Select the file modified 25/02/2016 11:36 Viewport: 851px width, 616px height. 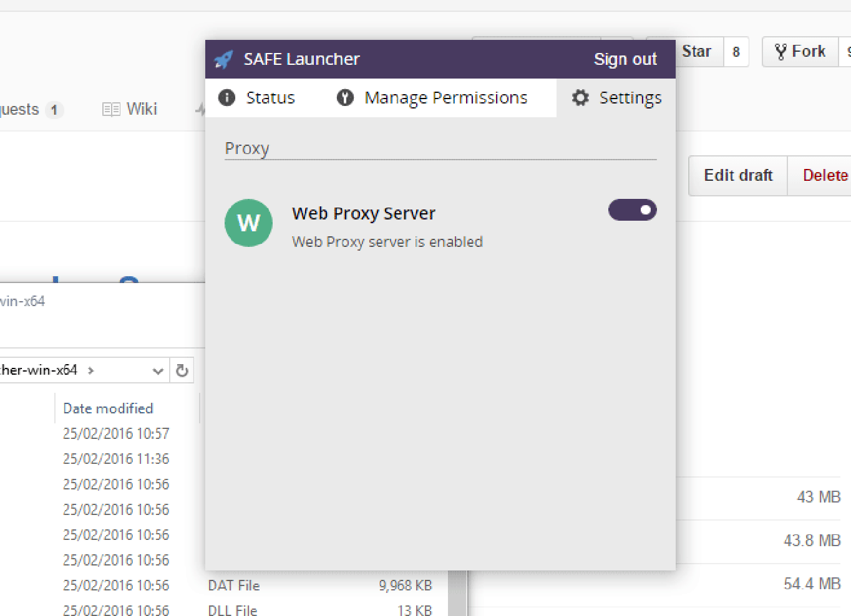(116, 459)
